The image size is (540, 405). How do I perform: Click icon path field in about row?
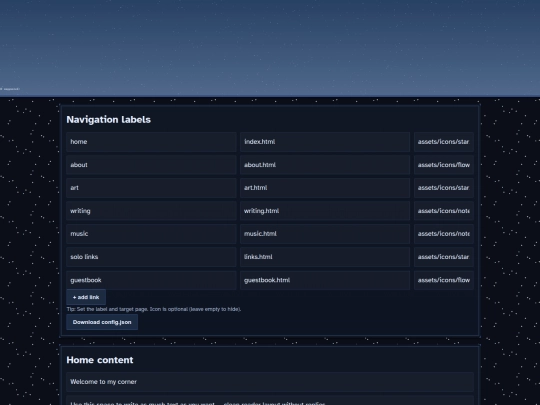(444, 165)
